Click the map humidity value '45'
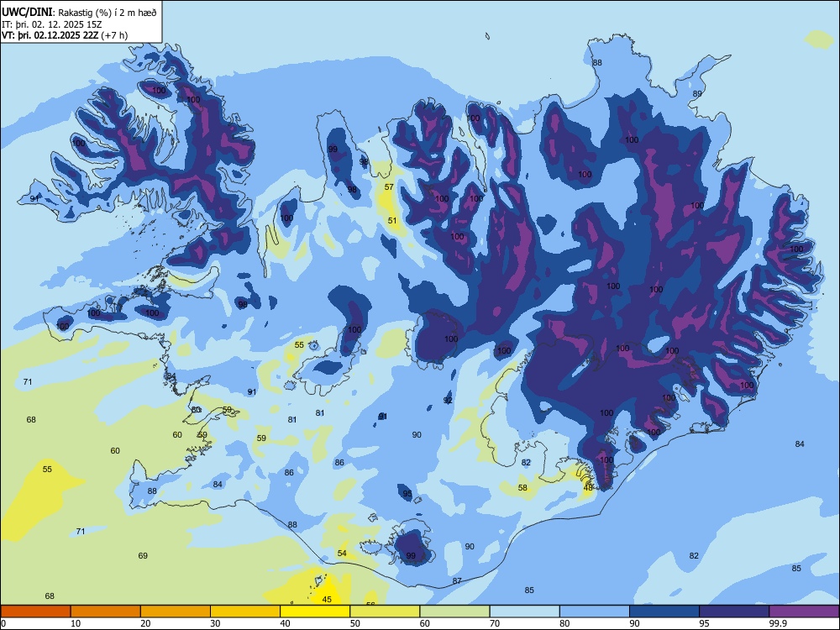840x630 pixels. pyautogui.click(x=327, y=599)
